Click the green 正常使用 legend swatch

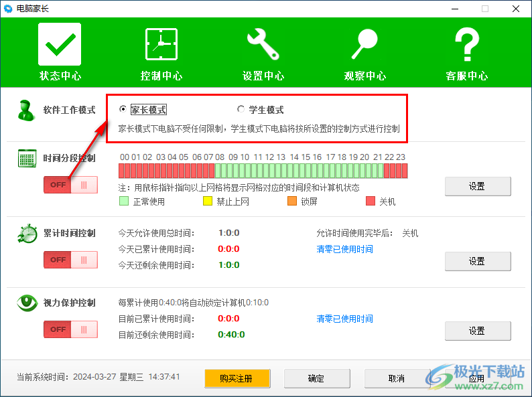(124, 201)
